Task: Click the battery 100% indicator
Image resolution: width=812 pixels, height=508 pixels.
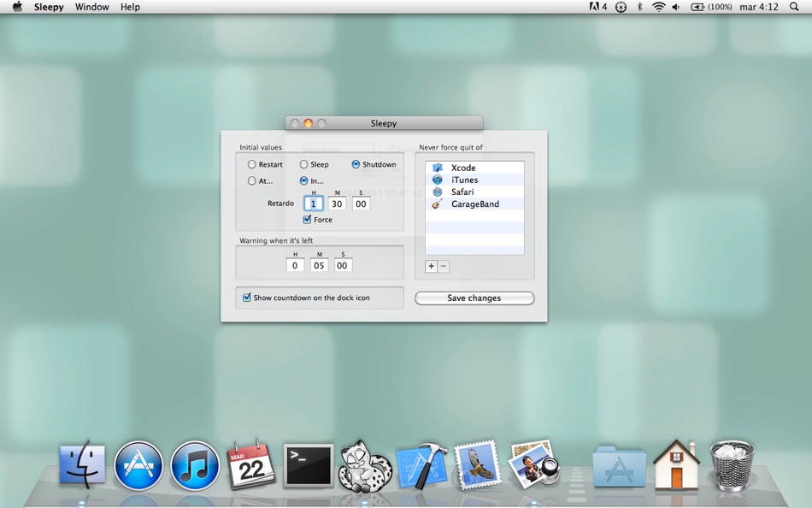Action: click(x=711, y=7)
